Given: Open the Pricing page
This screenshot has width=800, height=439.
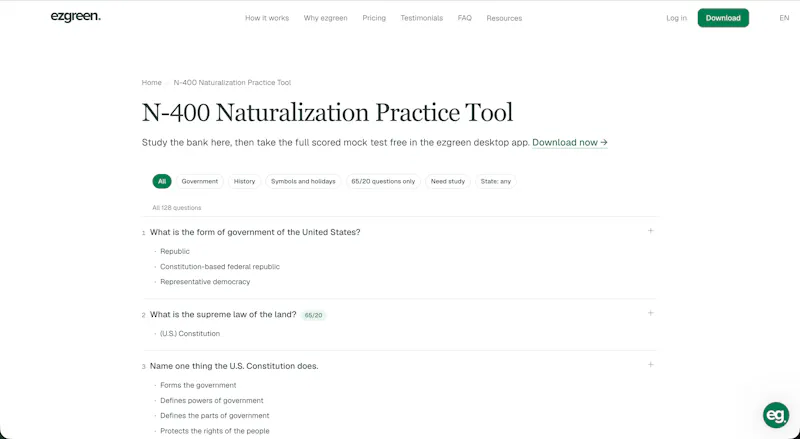Looking at the screenshot, I should pos(374,18).
